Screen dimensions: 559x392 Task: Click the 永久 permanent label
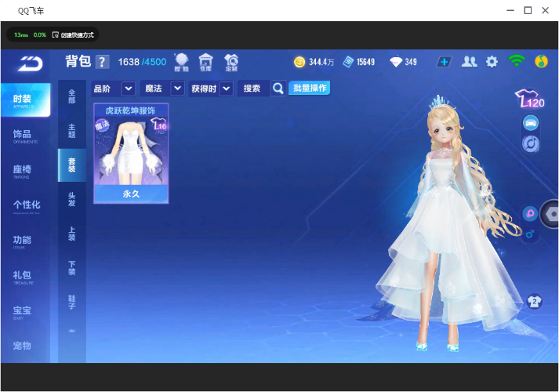pos(131,194)
